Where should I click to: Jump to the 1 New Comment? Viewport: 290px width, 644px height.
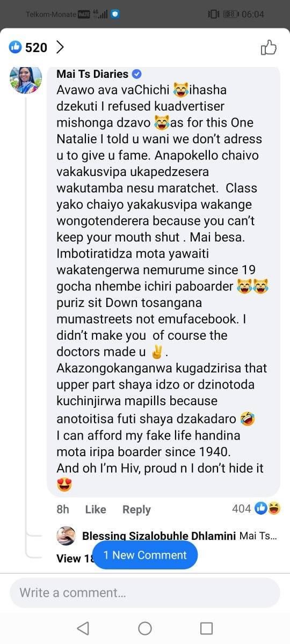[x=145, y=555]
